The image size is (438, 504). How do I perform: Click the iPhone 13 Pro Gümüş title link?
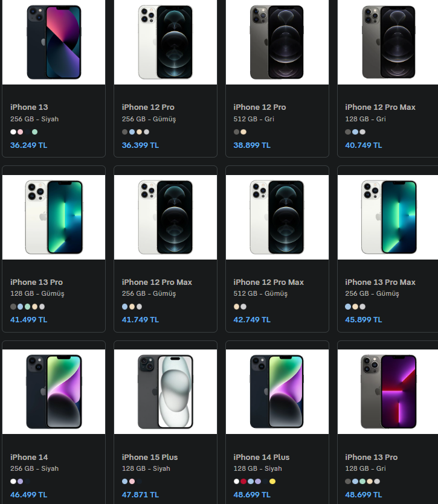point(36,282)
